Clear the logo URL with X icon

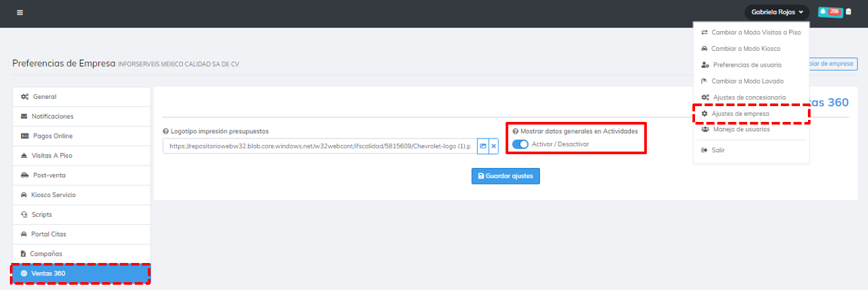pos(493,146)
